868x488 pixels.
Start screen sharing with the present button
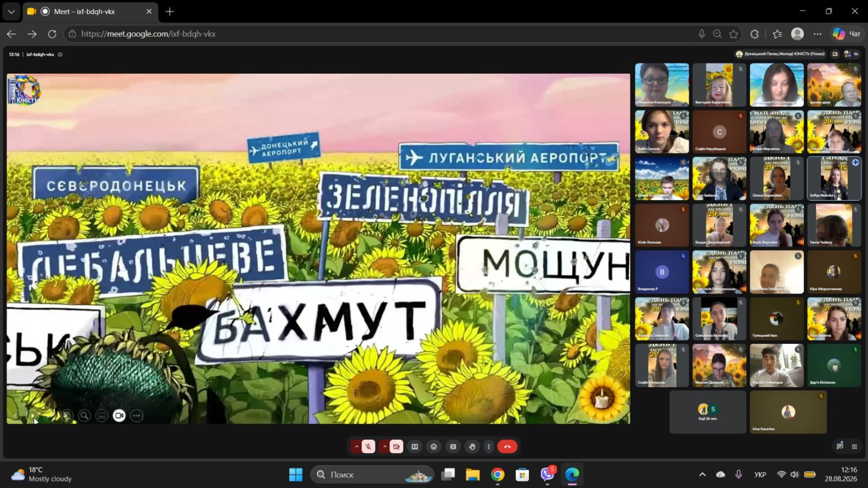click(x=415, y=447)
